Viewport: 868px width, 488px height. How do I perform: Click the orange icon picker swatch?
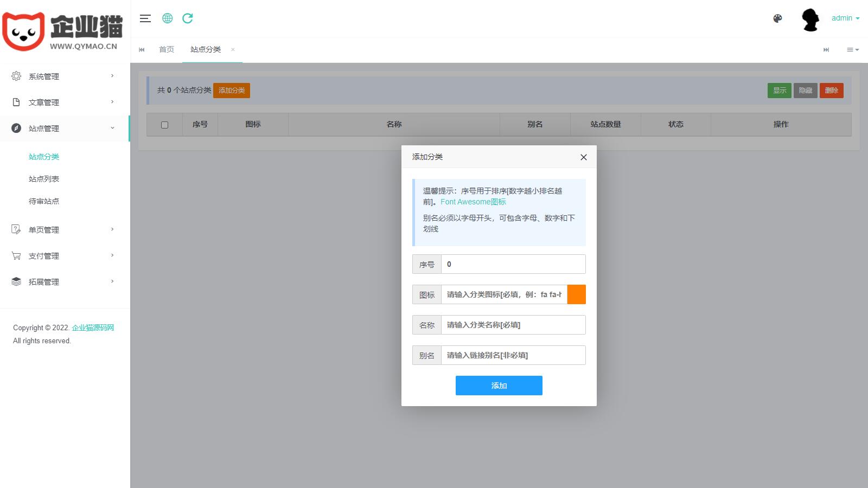[x=576, y=294]
